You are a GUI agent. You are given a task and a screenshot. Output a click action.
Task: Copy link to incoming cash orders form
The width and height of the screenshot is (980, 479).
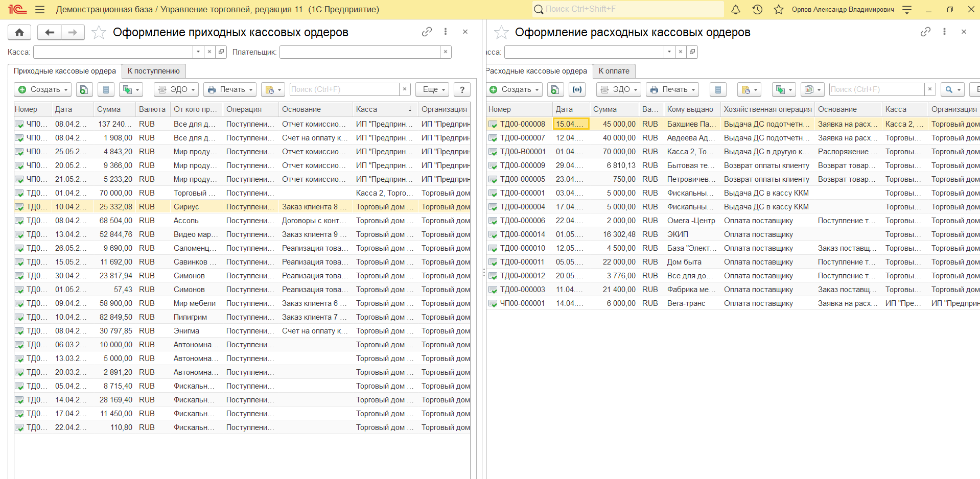(x=427, y=32)
